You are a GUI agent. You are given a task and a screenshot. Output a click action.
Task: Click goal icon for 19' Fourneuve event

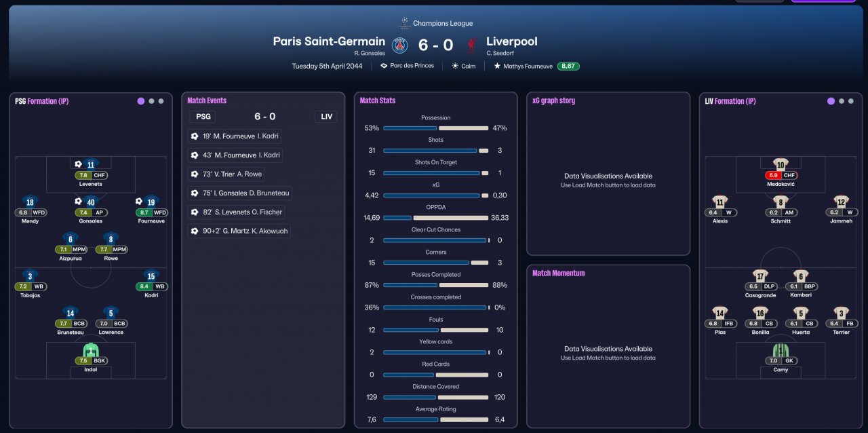pyautogui.click(x=195, y=136)
